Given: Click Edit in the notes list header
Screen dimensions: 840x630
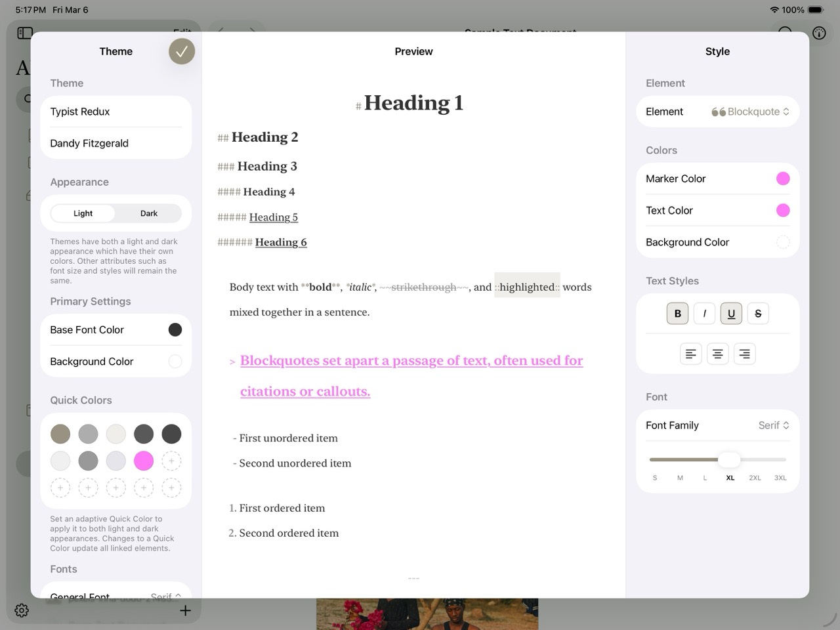Looking at the screenshot, I should (182, 33).
